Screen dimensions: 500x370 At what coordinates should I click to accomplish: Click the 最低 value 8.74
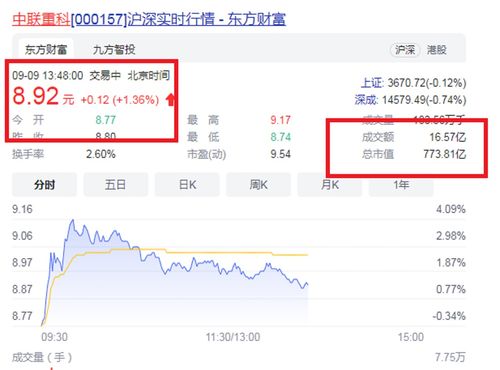280,137
